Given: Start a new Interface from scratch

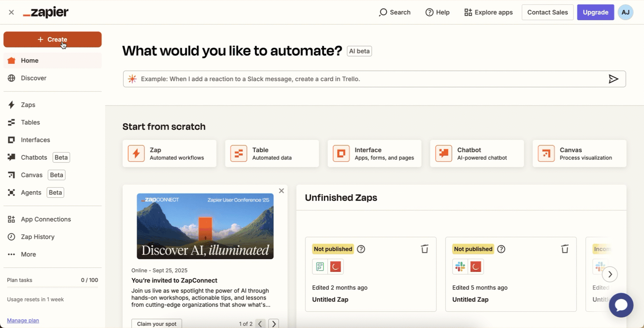Looking at the screenshot, I should pyautogui.click(x=375, y=153).
